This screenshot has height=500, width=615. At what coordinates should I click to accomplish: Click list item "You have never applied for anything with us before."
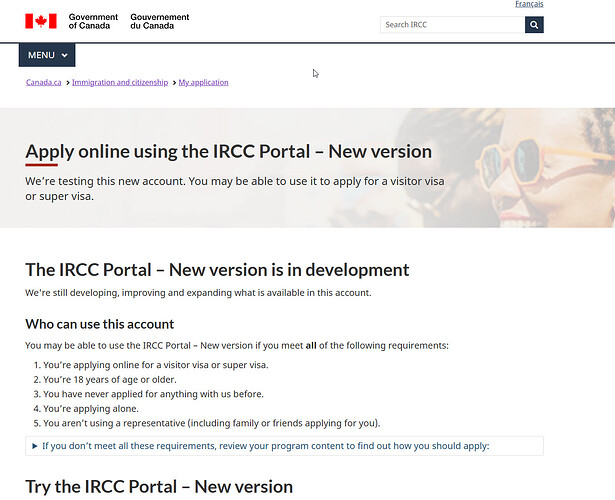pyautogui.click(x=153, y=394)
